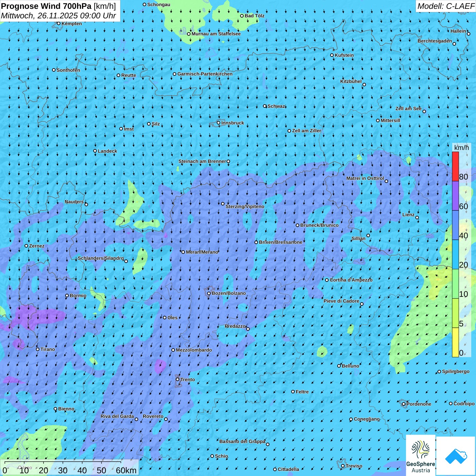Click the 'Matrei in Osttirol' label

365,178
